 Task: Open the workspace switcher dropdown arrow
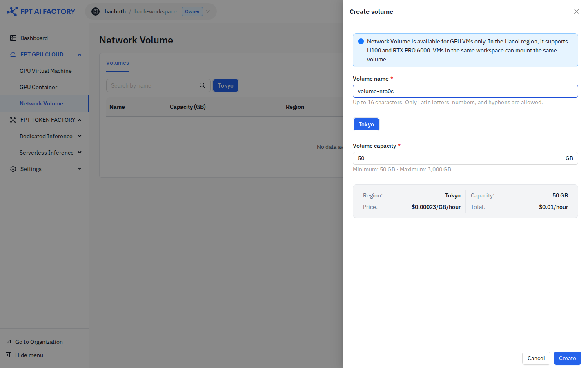point(208,11)
